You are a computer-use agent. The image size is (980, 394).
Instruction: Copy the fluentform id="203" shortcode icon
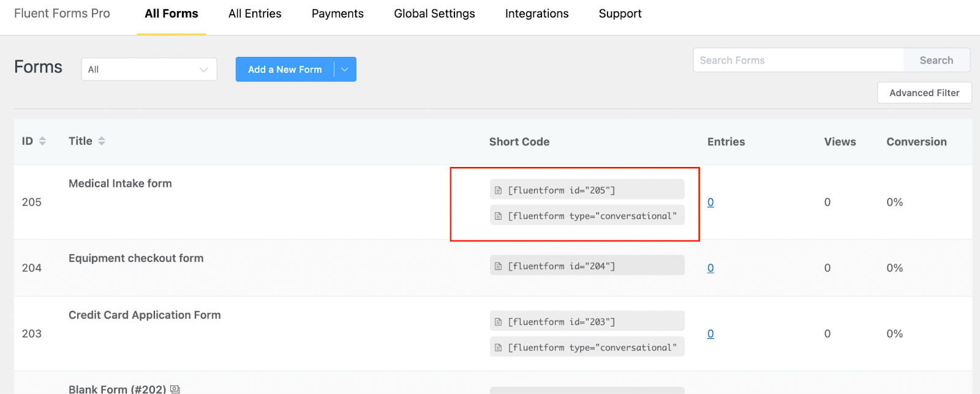coord(498,322)
